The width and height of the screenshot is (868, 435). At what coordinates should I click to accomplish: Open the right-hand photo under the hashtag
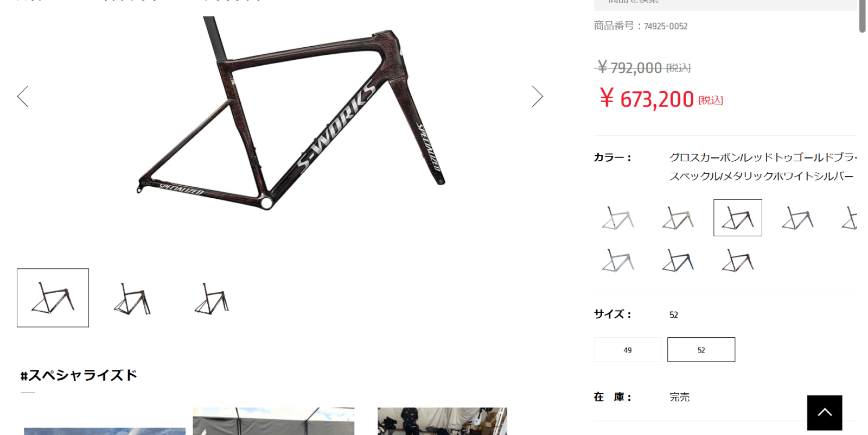point(442,421)
